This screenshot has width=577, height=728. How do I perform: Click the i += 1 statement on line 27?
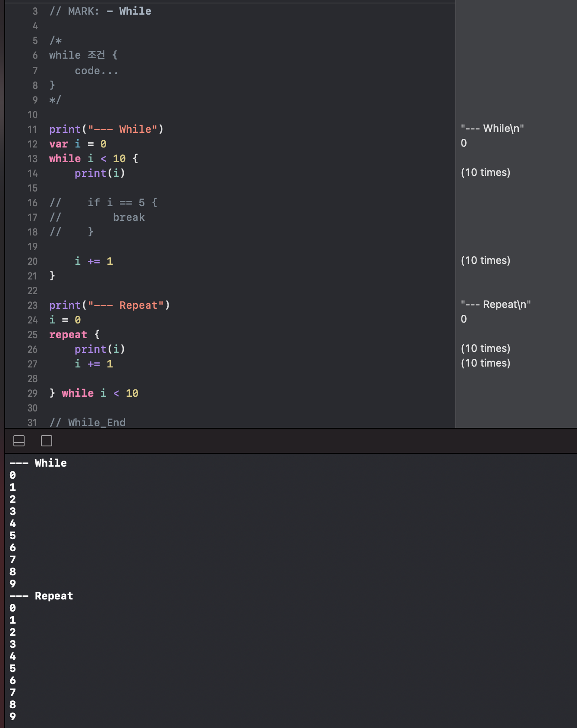94,364
